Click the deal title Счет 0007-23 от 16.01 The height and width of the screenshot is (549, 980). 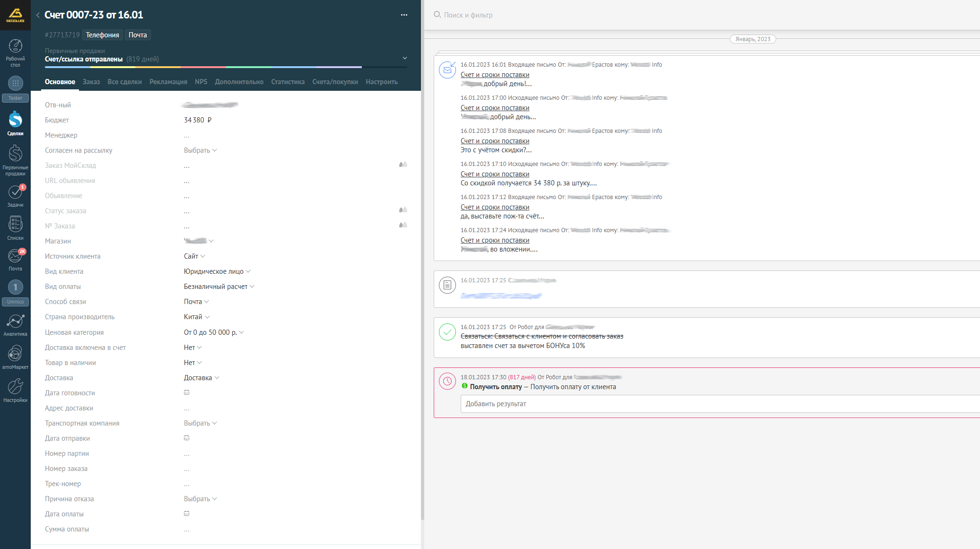click(x=94, y=15)
